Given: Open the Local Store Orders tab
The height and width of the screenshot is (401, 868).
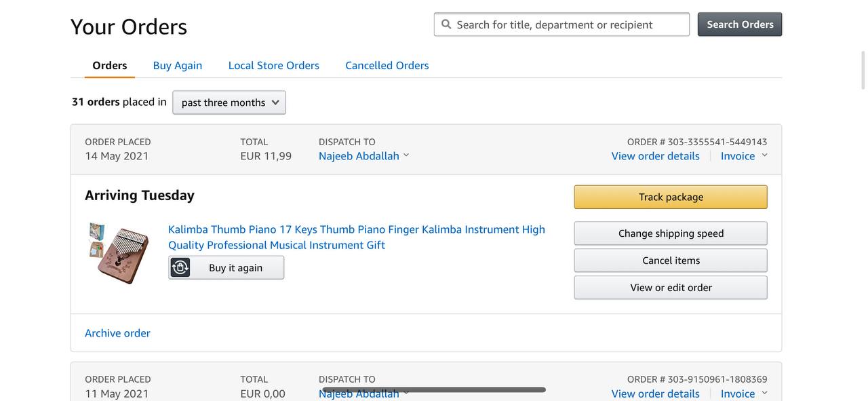Looking at the screenshot, I should (x=274, y=66).
